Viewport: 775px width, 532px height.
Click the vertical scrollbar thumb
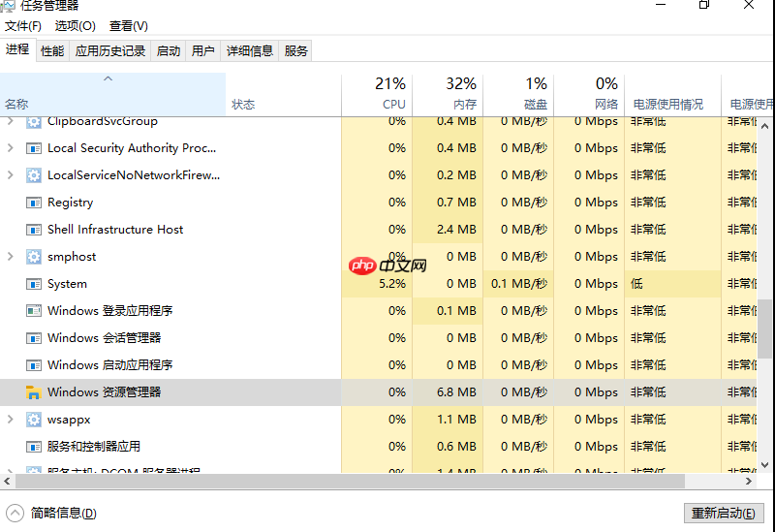pyautogui.click(x=764, y=329)
